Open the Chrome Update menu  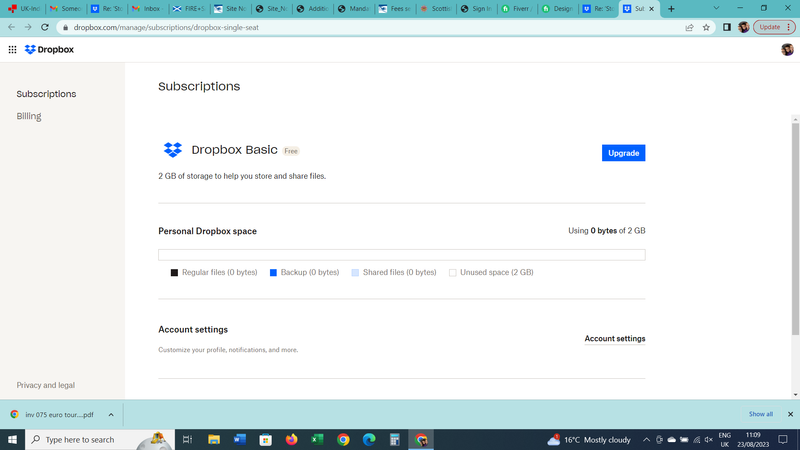[774, 27]
